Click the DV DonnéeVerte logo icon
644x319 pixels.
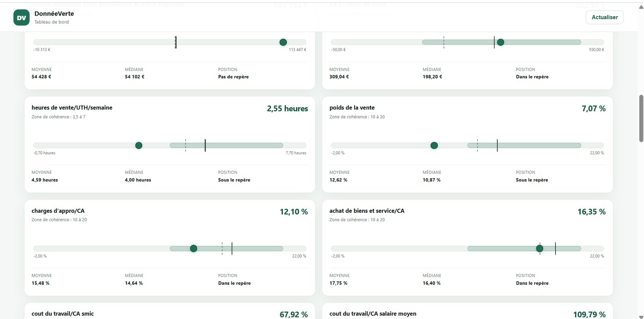[21, 18]
